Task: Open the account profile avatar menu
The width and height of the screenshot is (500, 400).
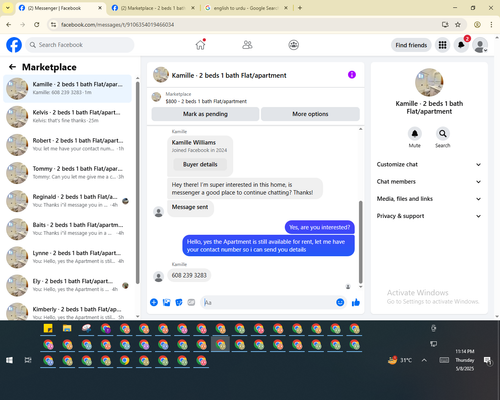Action: point(480,45)
